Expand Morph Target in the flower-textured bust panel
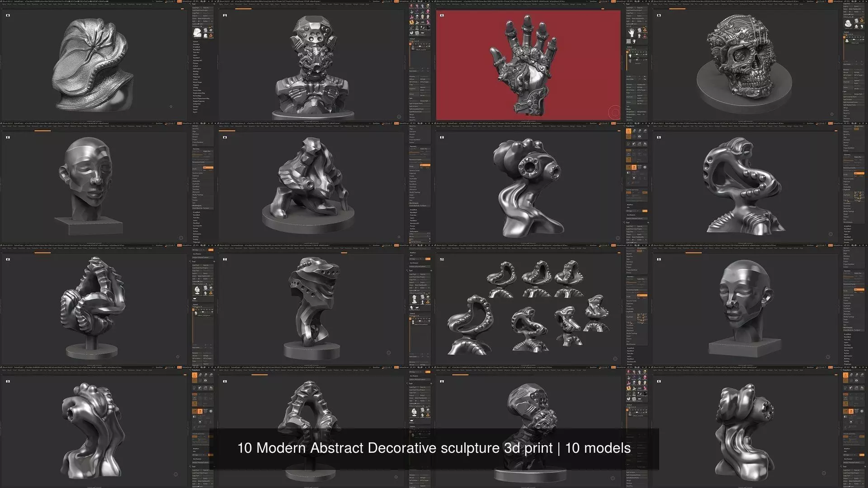This screenshot has width=868, height=488. (197, 82)
